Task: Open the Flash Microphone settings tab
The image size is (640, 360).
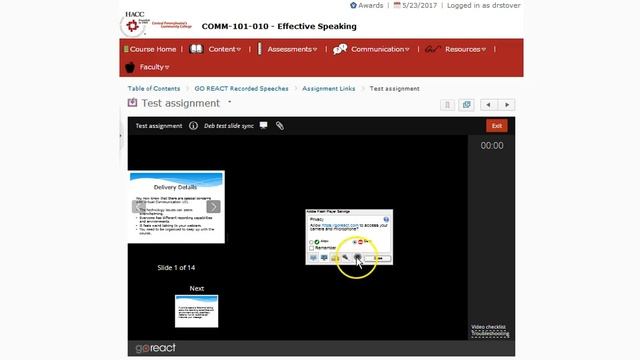Action: pyautogui.click(x=346, y=258)
